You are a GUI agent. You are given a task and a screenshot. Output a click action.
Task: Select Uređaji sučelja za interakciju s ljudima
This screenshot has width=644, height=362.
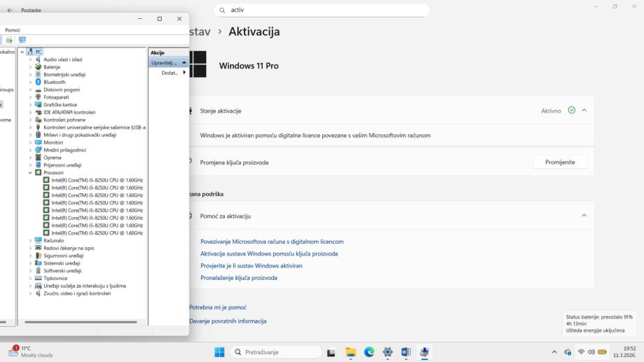[85, 286]
